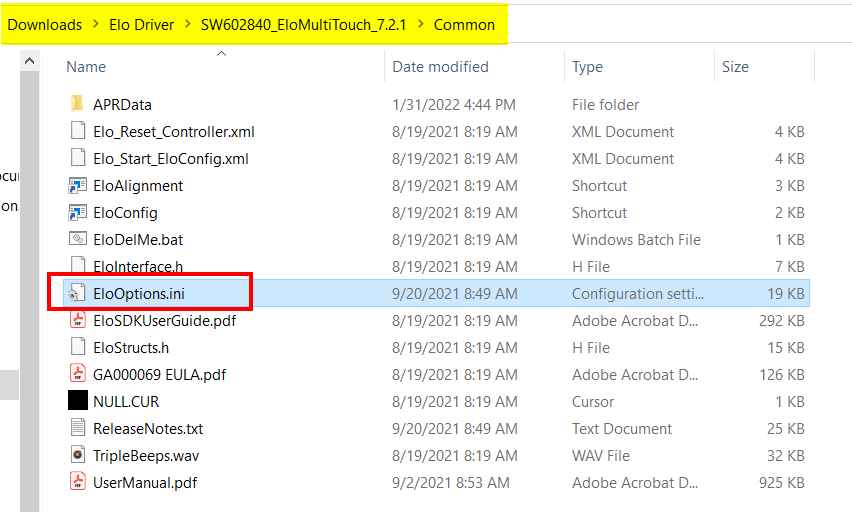Click the EloConfig shortcut icon
The height and width of the screenshot is (512, 852).
coord(77,213)
